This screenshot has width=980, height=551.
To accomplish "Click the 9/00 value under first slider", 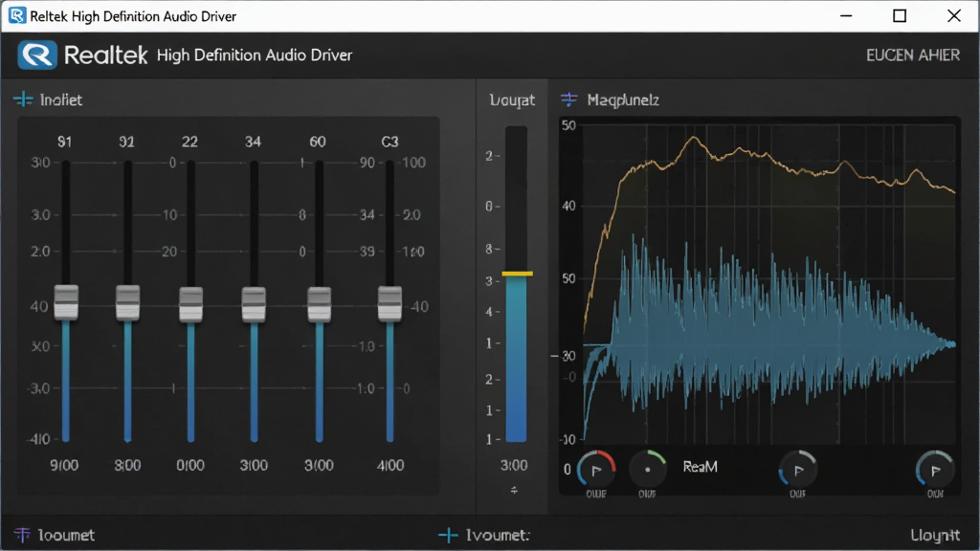I will (64, 465).
